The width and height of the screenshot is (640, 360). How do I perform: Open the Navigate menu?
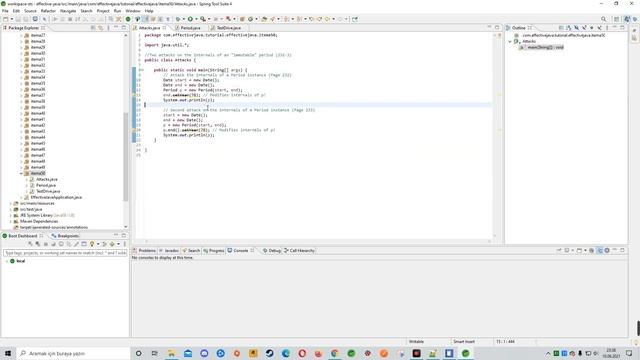tap(68, 11)
